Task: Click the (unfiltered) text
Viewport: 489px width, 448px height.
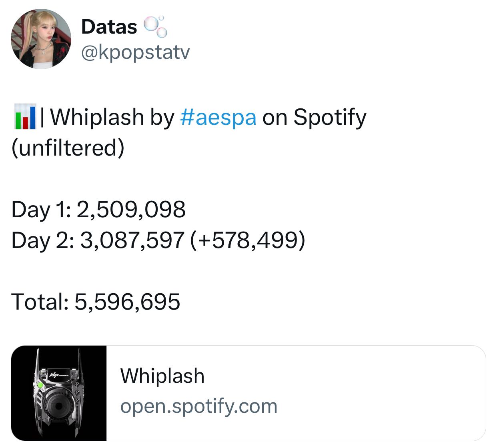Action: click(x=68, y=148)
